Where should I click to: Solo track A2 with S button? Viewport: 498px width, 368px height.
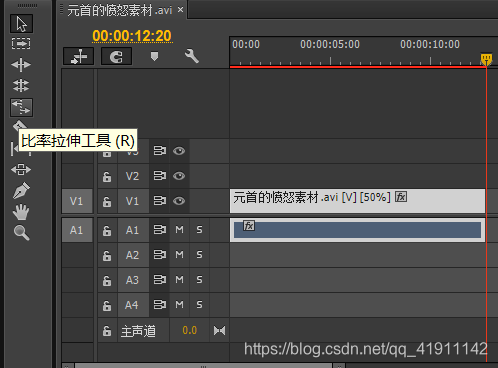click(199, 255)
